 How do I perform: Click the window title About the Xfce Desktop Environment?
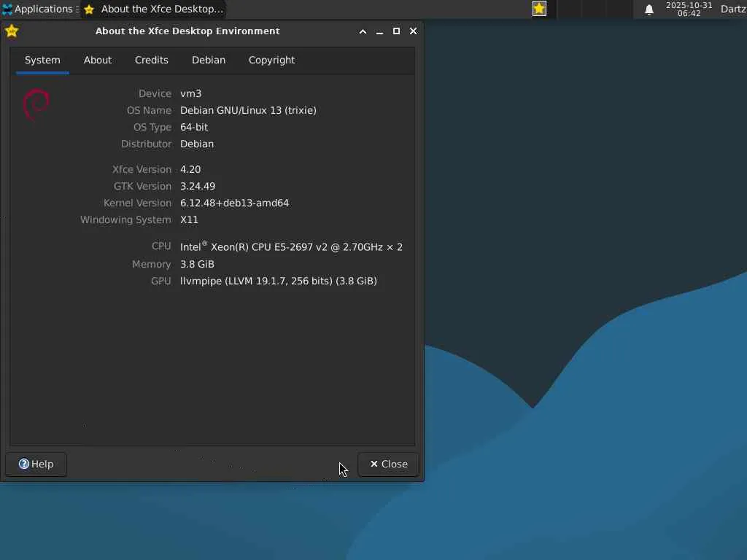[x=187, y=31]
